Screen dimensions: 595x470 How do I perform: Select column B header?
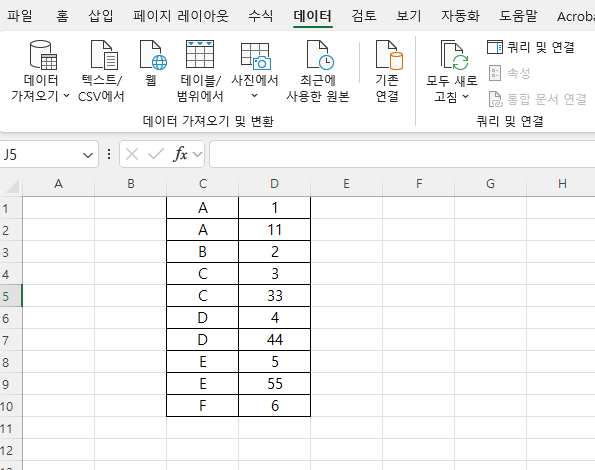coord(131,184)
